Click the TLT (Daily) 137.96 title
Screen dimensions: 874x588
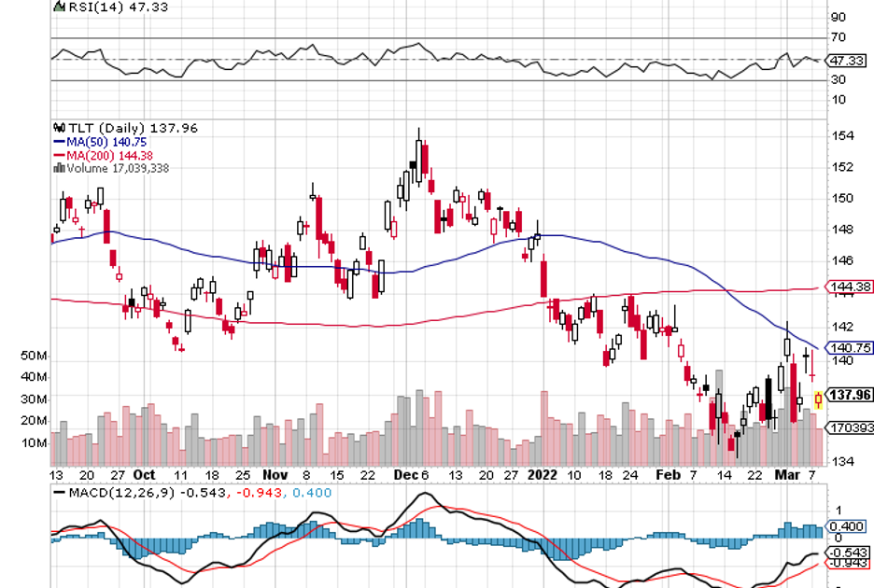(134, 128)
